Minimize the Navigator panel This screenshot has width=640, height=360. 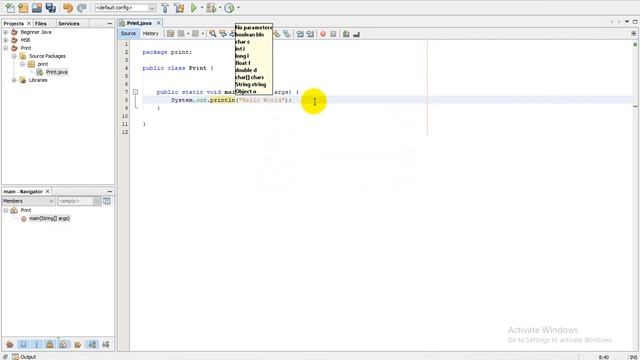[x=109, y=191]
